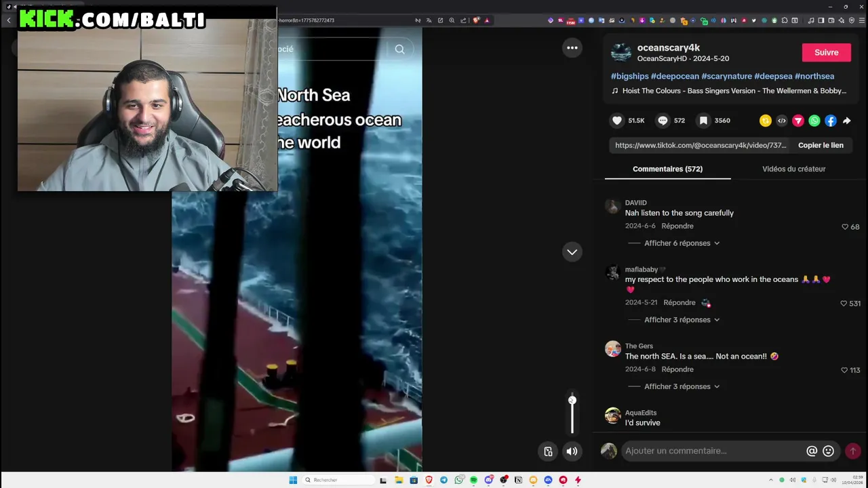The height and width of the screenshot is (488, 868).
Task: Like The Gers' comment heart
Action: [844, 370]
